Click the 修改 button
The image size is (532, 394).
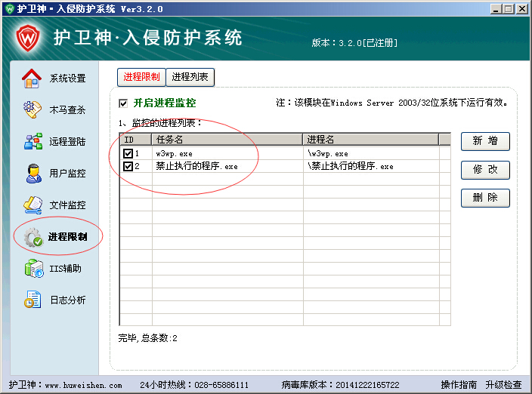[x=485, y=169]
